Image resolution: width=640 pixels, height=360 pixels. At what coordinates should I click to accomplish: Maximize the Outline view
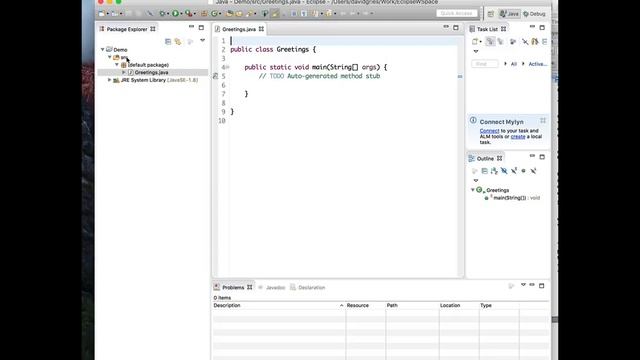[x=542, y=157]
